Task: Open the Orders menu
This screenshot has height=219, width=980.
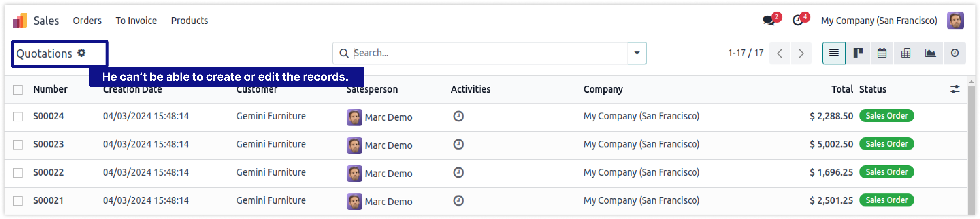Action: (x=87, y=21)
